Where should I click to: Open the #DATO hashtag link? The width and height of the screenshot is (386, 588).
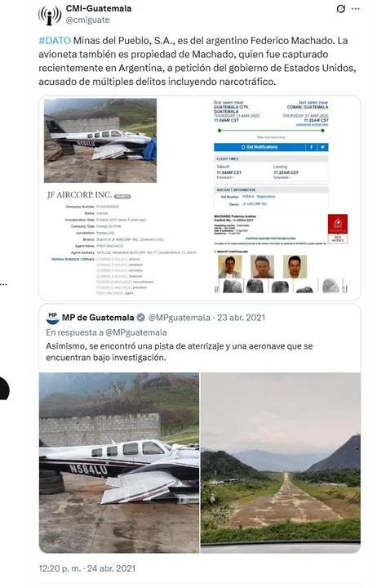point(55,41)
